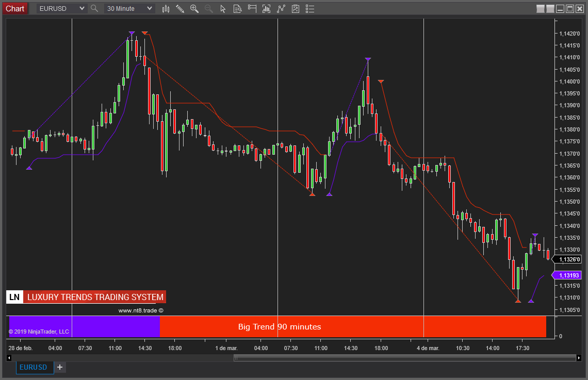588x380 pixels.
Task: Click the 17:30 time axis label
Action: point(522,348)
